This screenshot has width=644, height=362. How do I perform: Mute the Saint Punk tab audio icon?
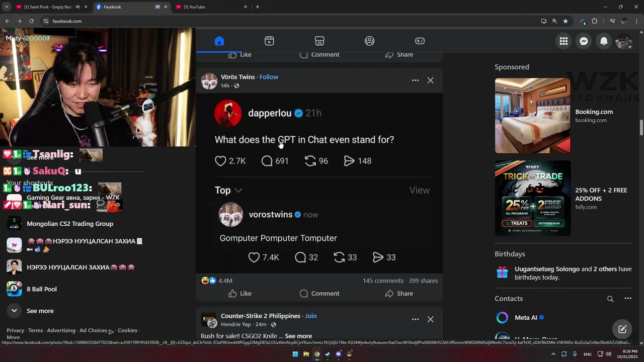pyautogui.click(x=77, y=7)
